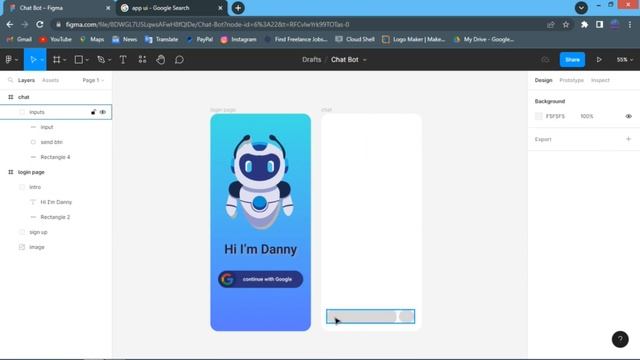Select the image layer

tap(56, 247)
